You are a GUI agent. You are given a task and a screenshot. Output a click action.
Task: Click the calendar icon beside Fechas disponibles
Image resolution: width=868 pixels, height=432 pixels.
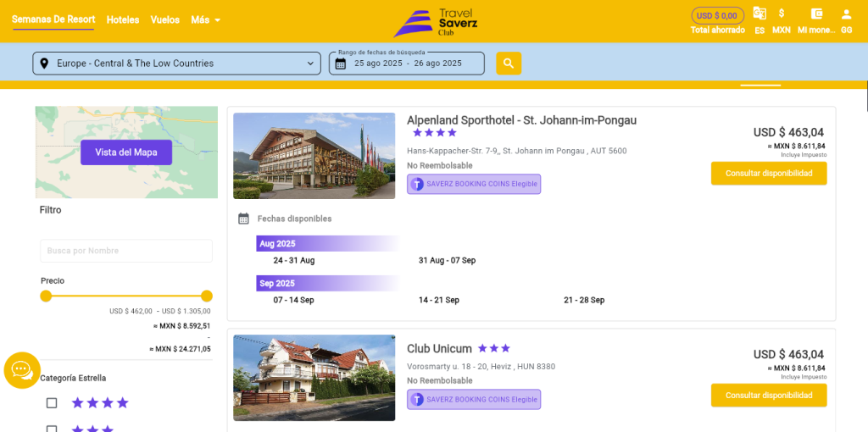pos(243,219)
